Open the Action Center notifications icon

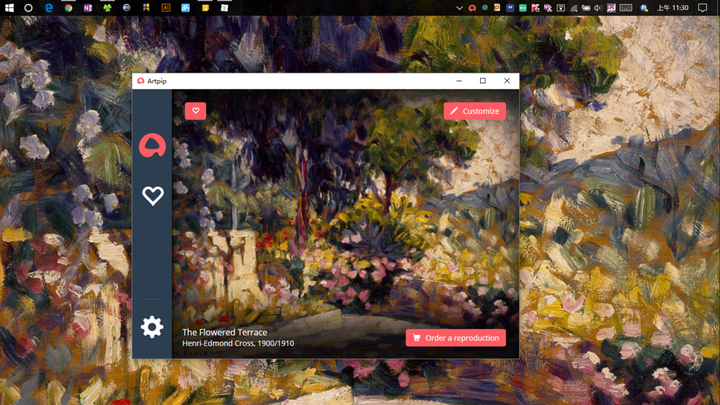click(x=703, y=8)
